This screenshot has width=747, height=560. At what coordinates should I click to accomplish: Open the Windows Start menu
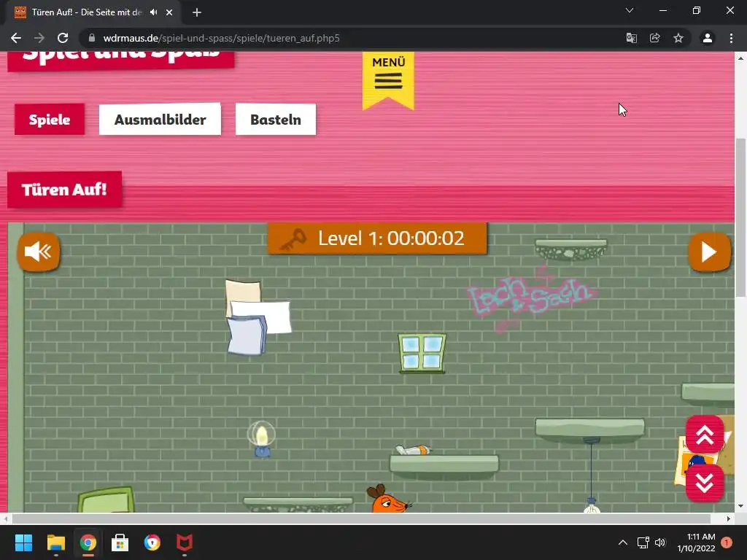coord(23,542)
